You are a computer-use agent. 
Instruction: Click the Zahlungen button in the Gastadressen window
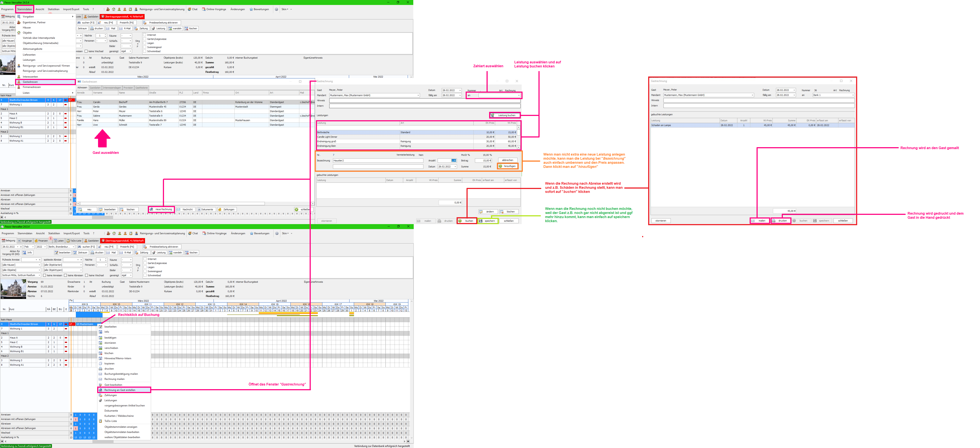(x=227, y=209)
